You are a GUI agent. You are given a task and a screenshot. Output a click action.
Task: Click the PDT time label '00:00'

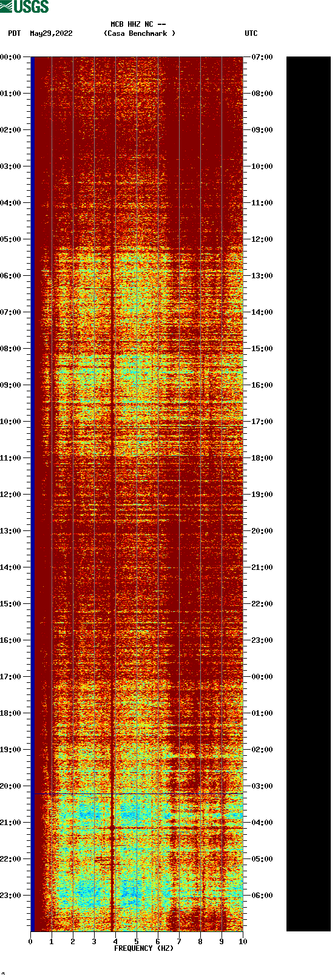tap(11, 57)
